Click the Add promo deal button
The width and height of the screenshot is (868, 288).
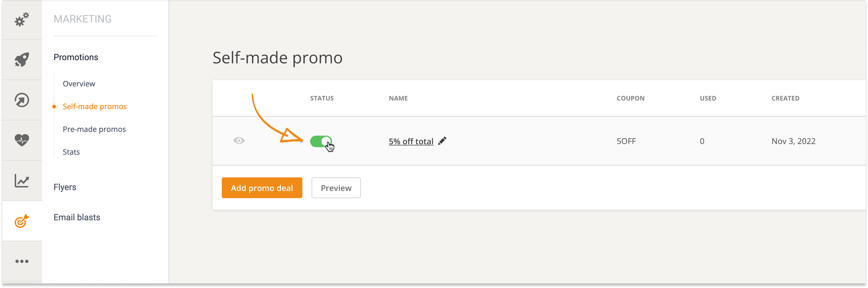pos(262,188)
